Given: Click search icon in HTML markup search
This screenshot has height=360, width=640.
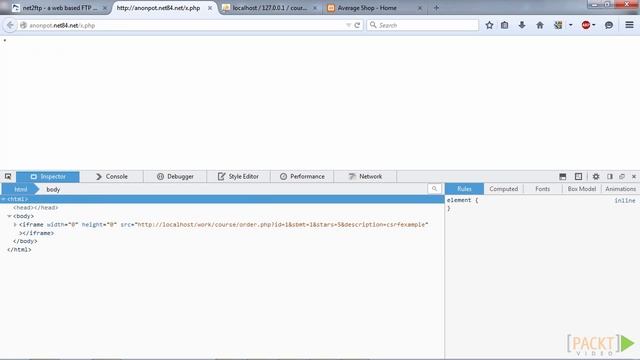Looking at the screenshot, I should pos(434,189).
